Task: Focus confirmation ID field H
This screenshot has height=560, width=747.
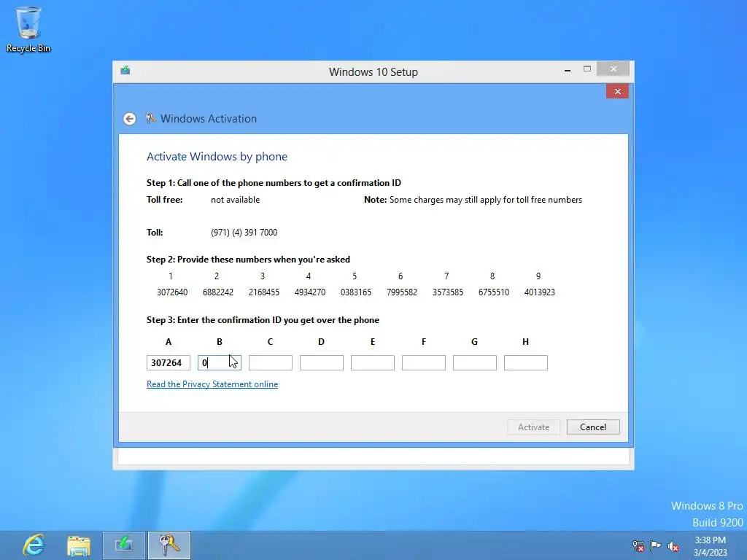Action: coord(525,363)
